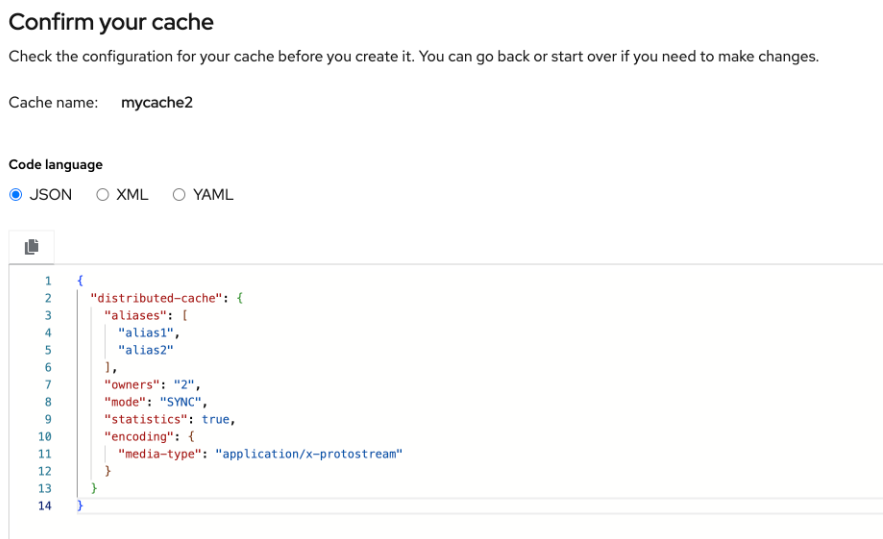Click the "SYNC" mode value
This screenshot has height=539, width=883.
(x=181, y=402)
